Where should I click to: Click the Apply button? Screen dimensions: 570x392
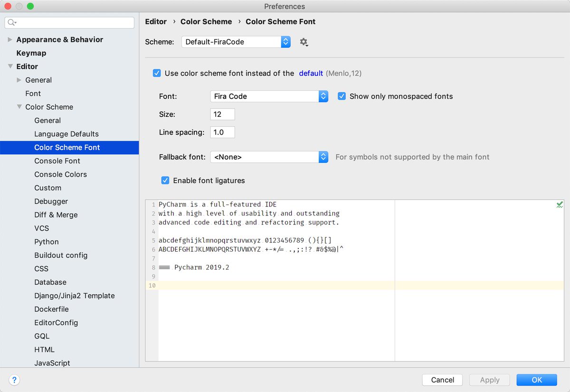[490, 380]
